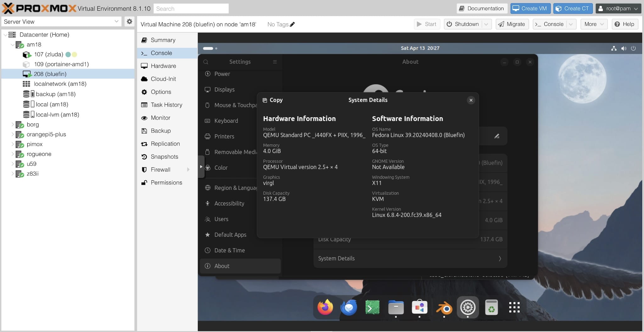Expand the borg node
The width and height of the screenshot is (644, 332).
[13, 124]
